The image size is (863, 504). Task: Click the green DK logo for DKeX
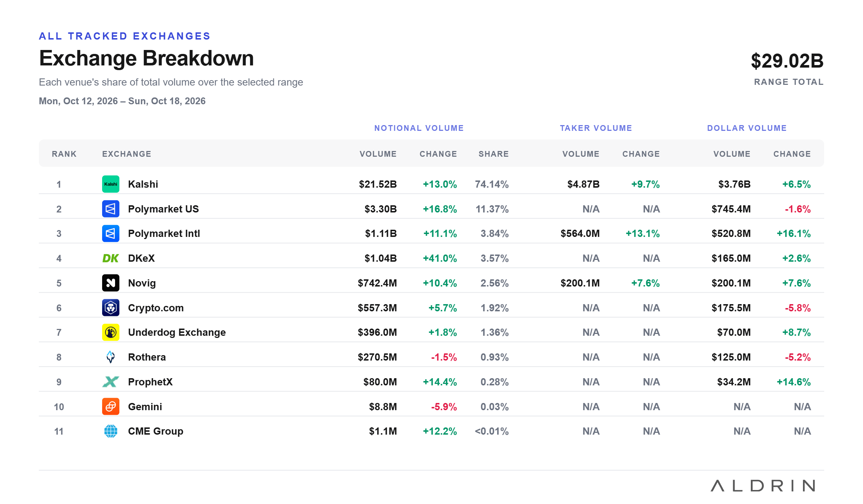click(x=111, y=258)
